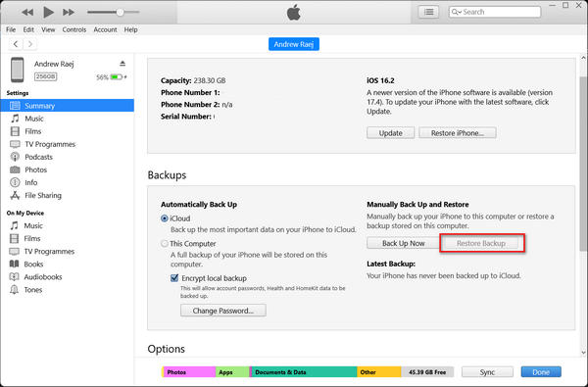Go back with the left arrow
The height and width of the screenshot is (387, 588).
pos(16,44)
